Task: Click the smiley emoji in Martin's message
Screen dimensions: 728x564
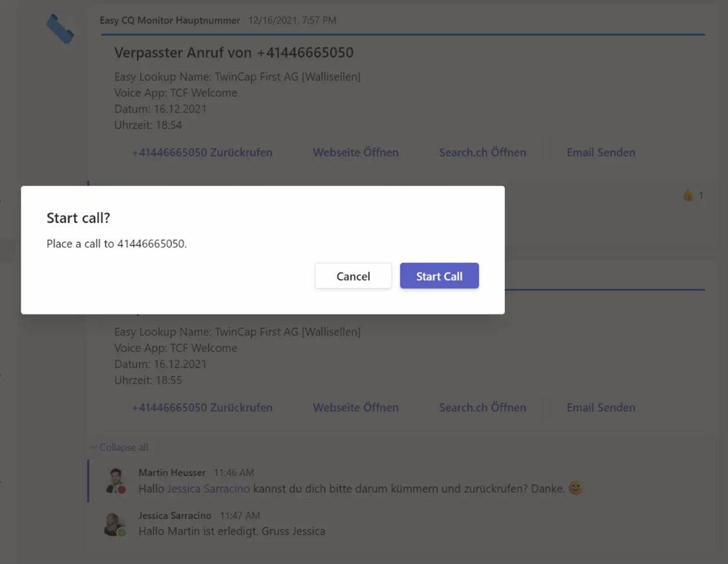Action: pyautogui.click(x=576, y=488)
